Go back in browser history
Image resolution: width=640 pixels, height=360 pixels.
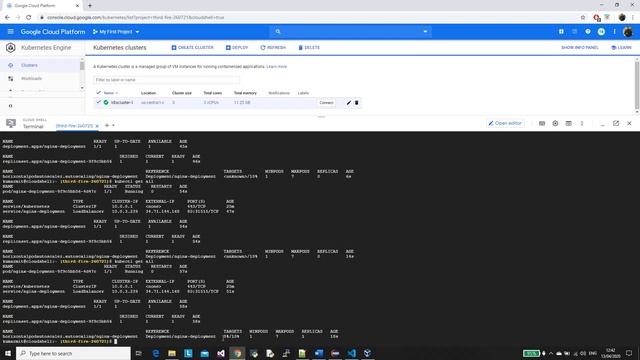[7, 18]
